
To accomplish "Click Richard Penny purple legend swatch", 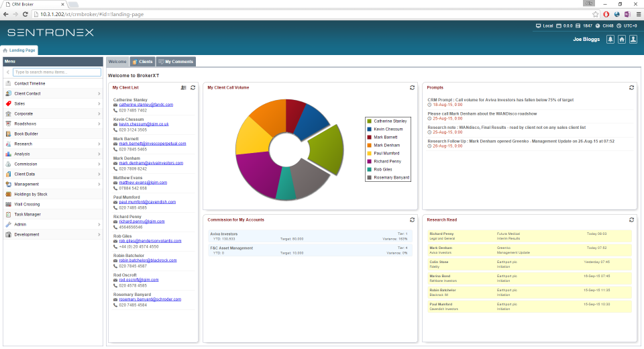I will point(369,162).
